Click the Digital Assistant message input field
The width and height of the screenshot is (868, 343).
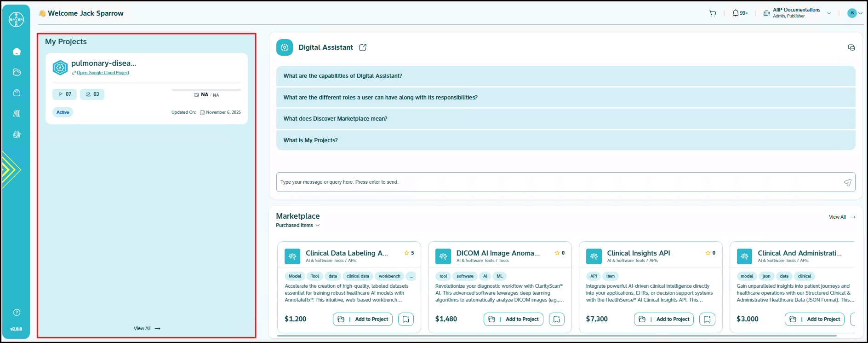point(556,182)
